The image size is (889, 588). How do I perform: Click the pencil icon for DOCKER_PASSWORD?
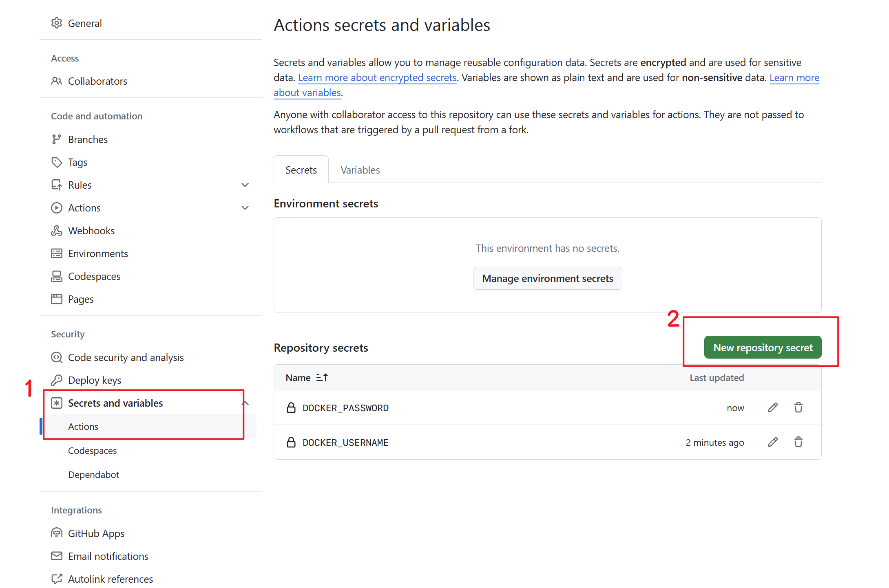(772, 407)
